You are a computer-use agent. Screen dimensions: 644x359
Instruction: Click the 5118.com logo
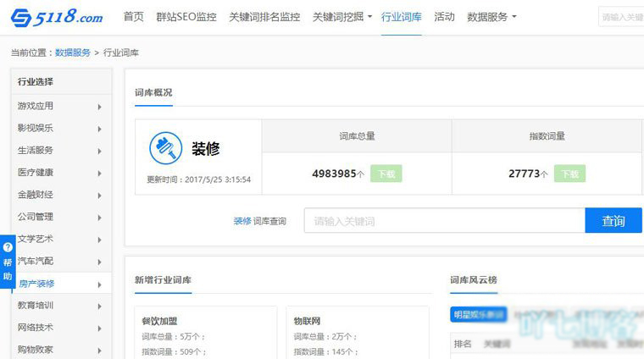[x=57, y=17]
